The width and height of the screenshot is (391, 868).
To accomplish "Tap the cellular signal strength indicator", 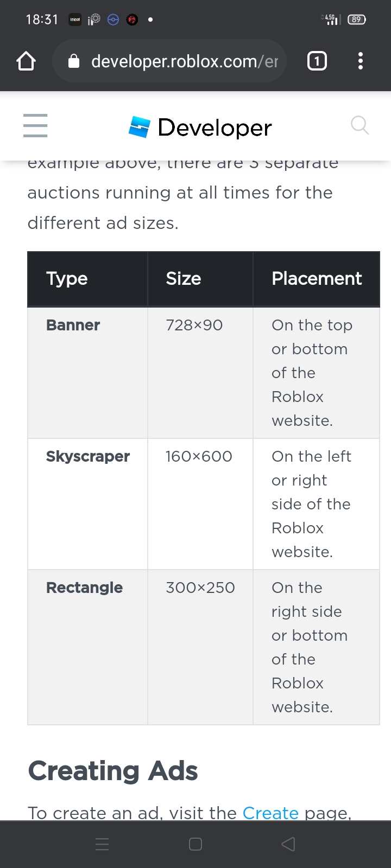I will click(332, 18).
